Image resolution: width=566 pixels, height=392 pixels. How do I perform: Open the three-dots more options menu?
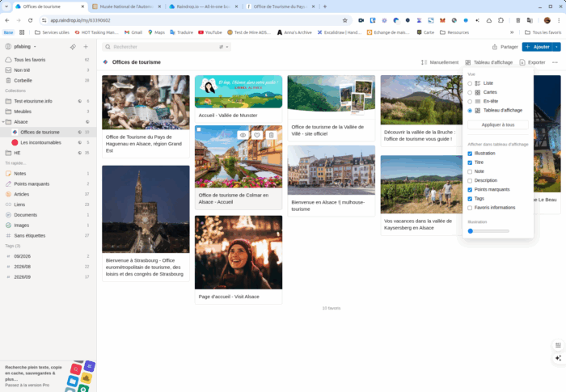tap(555, 62)
